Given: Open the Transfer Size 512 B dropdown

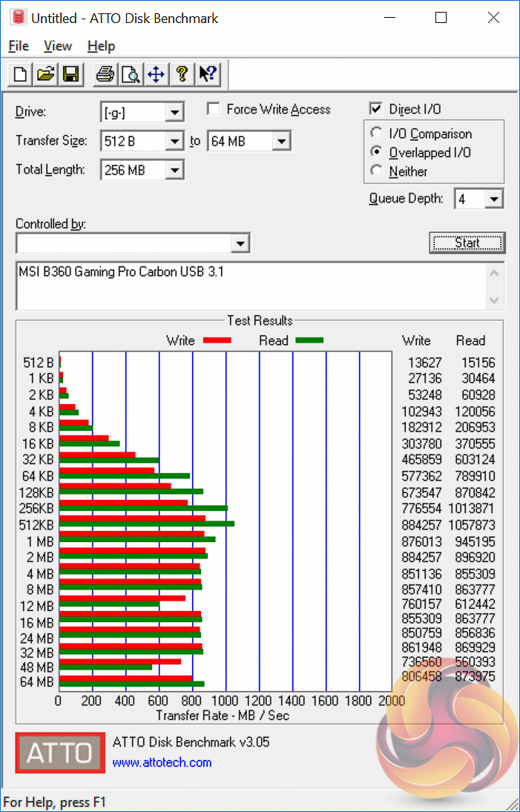Looking at the screenshot, I should pos(176,141).
